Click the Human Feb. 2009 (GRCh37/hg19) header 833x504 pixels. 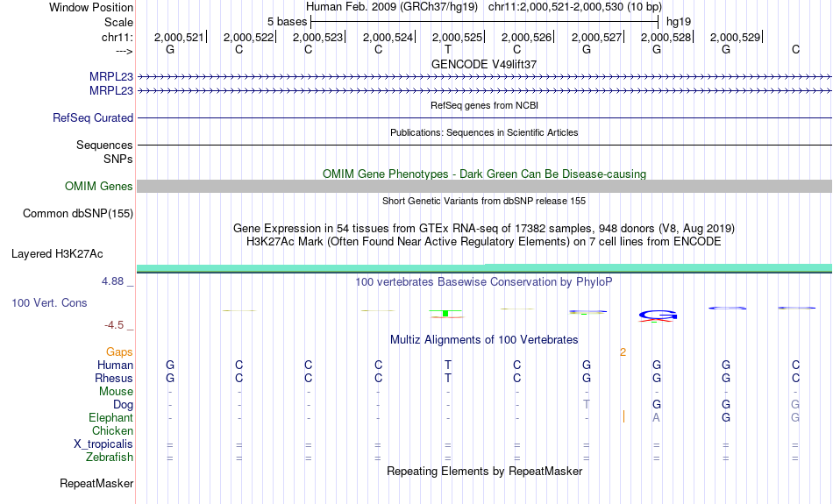pos(392,7)
